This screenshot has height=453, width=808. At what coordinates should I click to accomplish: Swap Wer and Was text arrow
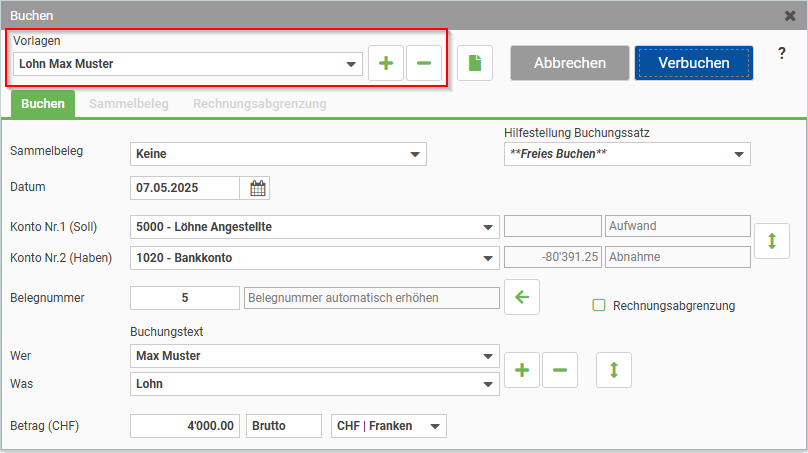point(614,370)
